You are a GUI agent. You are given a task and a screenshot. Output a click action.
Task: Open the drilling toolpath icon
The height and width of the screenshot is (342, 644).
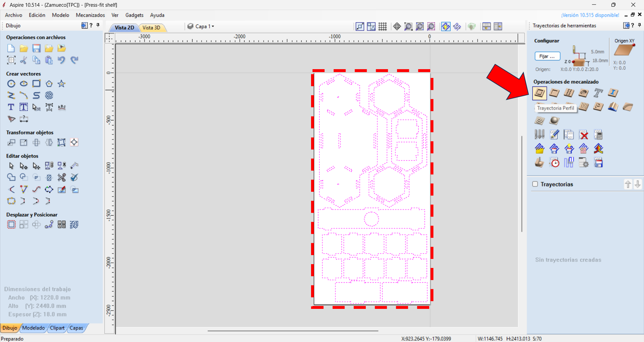569,93
